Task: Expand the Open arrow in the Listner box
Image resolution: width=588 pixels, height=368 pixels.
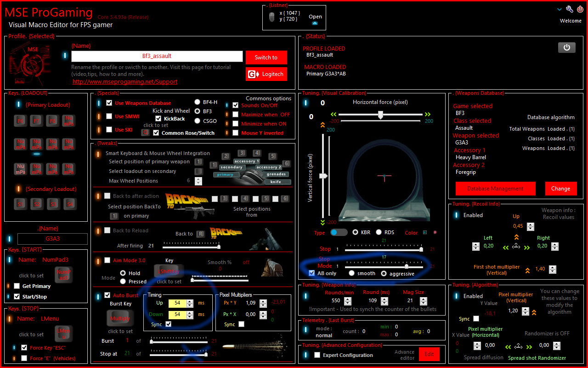Action: coord(315,23)
